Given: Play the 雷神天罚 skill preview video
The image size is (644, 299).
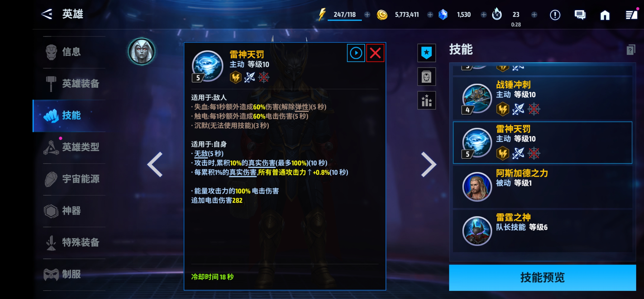Looking at the screenshot, I should click(356, 53).
